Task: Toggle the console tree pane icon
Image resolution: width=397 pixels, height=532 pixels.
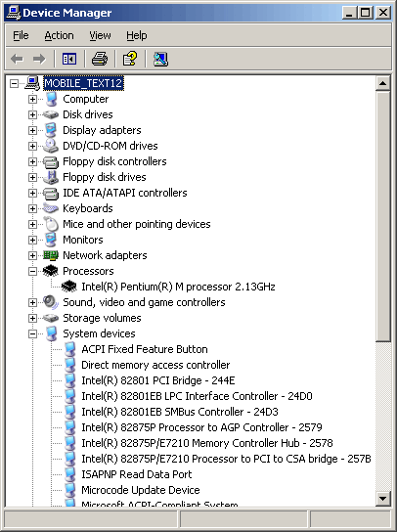Action: (69, 59)
